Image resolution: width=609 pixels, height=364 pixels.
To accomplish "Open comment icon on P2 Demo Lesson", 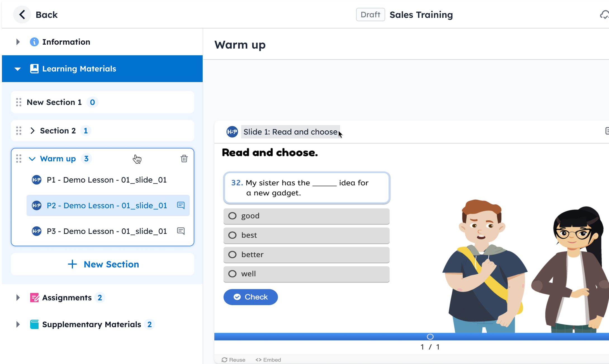I will 181,205.
